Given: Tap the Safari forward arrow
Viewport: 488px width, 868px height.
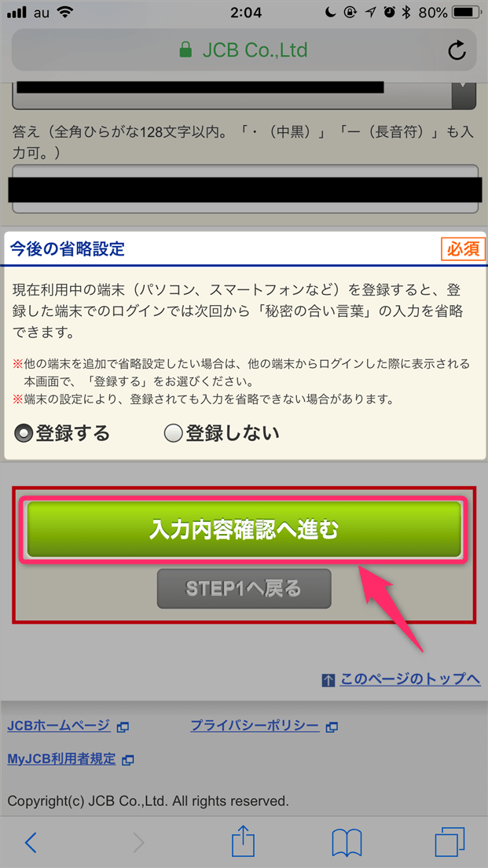Looking at the screenshot, I should (138, 843).
